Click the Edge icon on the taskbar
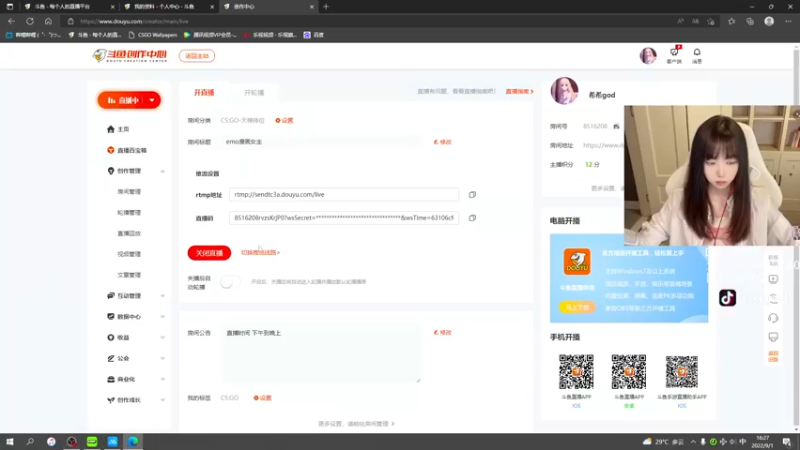Screen dimensions: 800x450 [133, 442]
